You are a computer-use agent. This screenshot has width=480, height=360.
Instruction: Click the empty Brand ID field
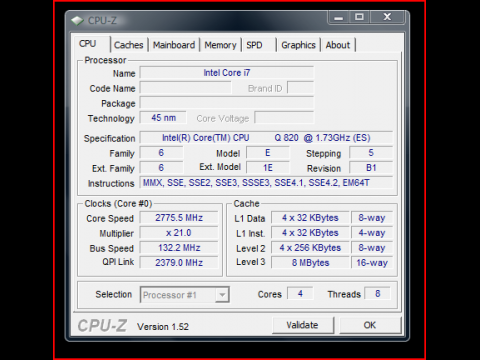(x=300, y=88)
